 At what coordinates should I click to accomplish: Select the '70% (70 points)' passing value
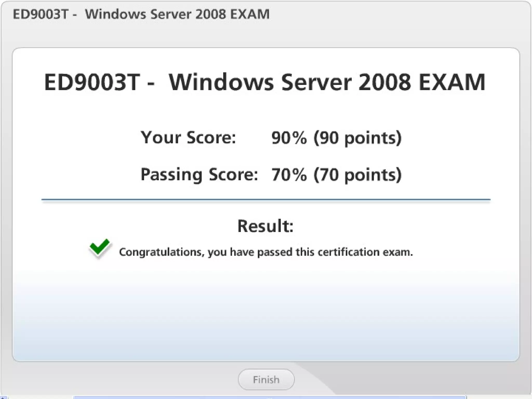click(x=336, y=175)
